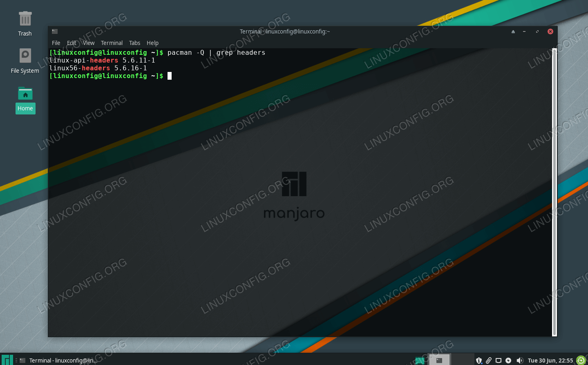Open the File menu
This screenshot has width=588, height=365.
56,43
